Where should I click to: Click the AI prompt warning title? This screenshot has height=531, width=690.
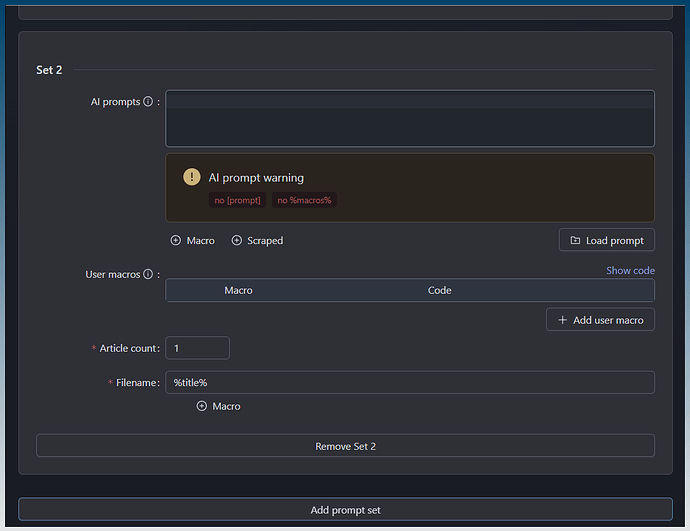[x=256, y=177]
